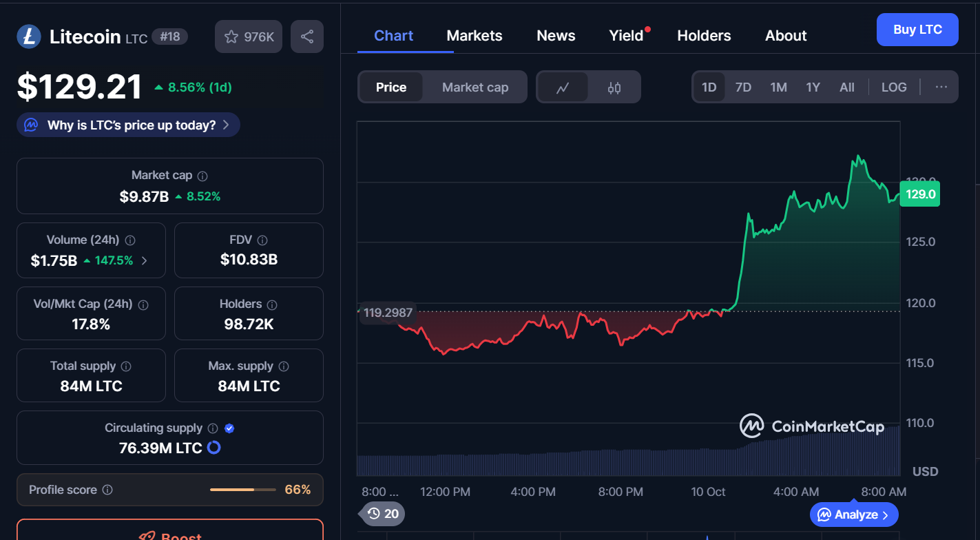Viewport: 980px width, 540px height.
Task: Expand the Volume (24h) details chevron
Action: [x=145, y=260]
